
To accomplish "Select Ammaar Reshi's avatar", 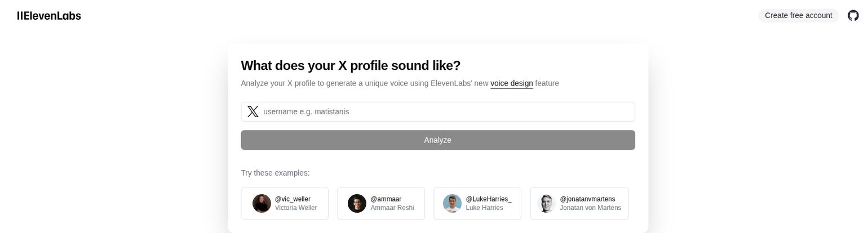I will pos(357,203).
